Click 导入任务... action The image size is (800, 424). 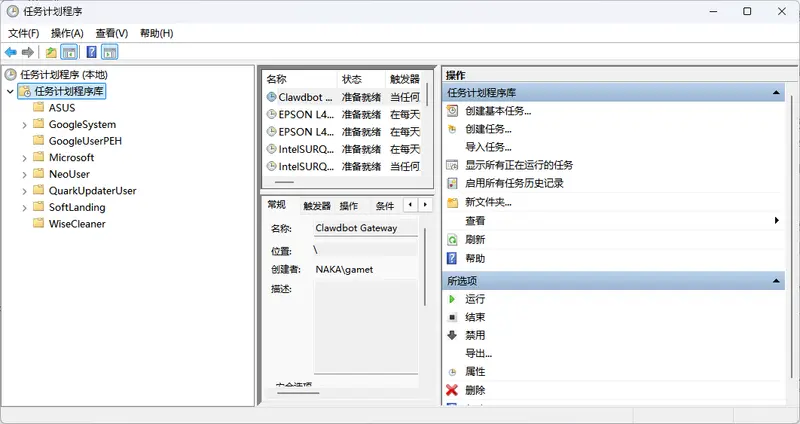488,147
